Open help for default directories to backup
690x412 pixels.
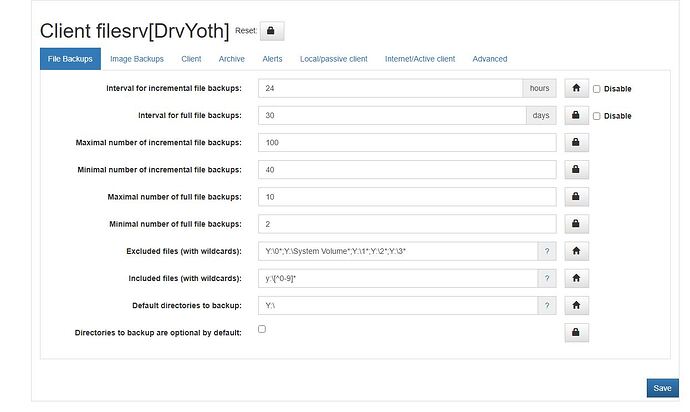click(x=546, y=305)
